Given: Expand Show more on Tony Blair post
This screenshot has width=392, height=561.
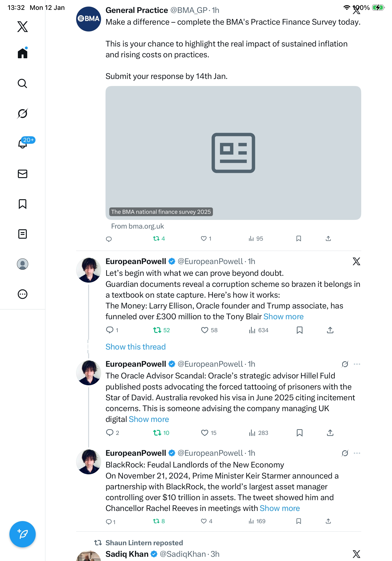Looking at the screenshot, I should click(x=283, y=316).
